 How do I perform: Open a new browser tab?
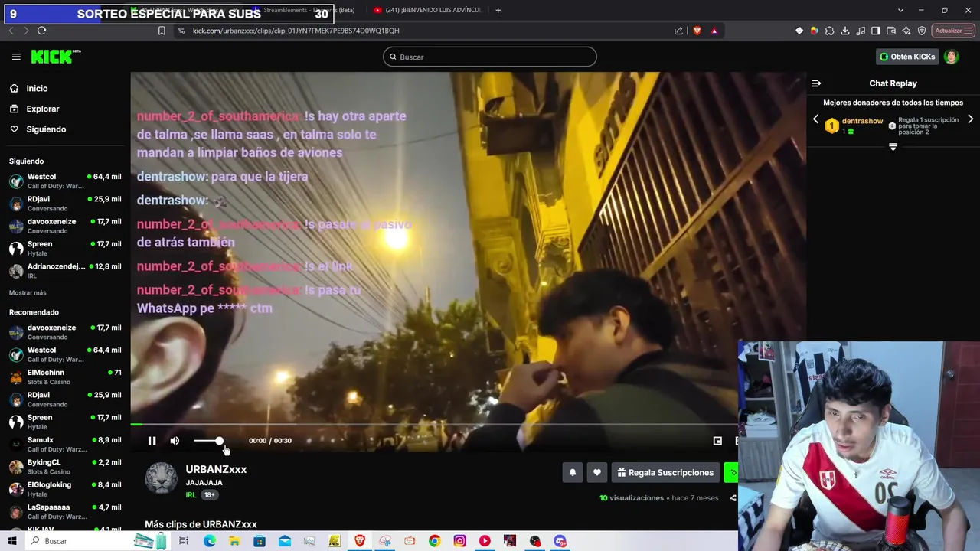tap(498, 10)
